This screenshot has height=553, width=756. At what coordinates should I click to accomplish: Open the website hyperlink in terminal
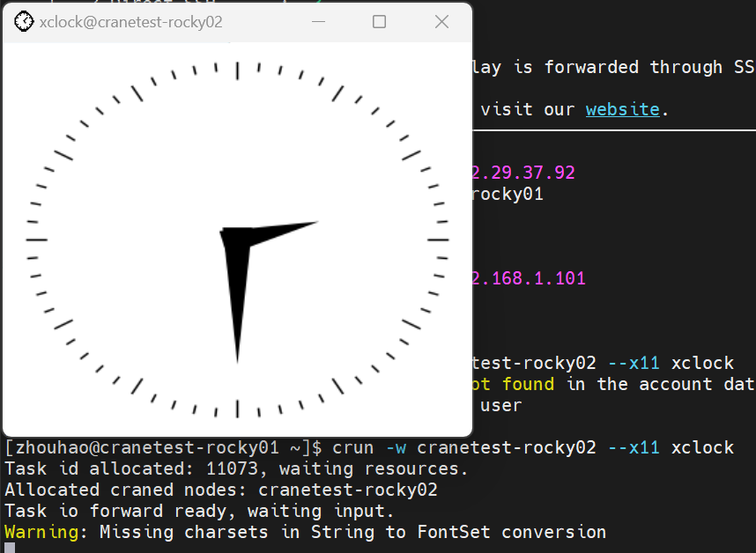coord(622,109)
